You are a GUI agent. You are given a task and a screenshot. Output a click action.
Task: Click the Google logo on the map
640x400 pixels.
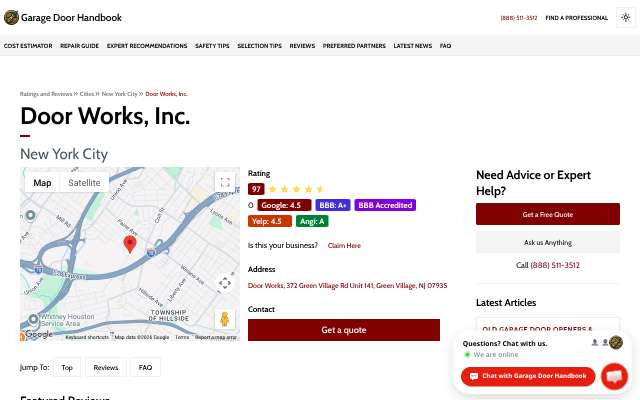pyautogui.click(x=39, y=334)
